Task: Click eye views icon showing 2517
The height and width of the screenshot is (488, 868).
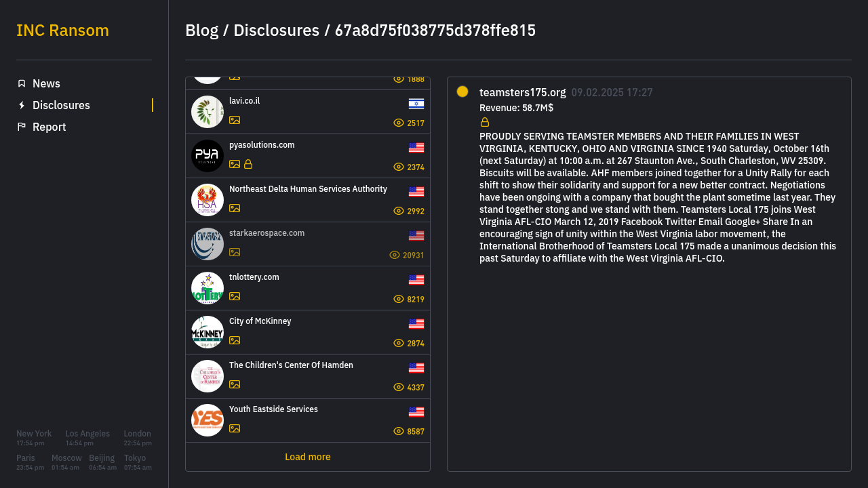Action: [x=399, y=123]
